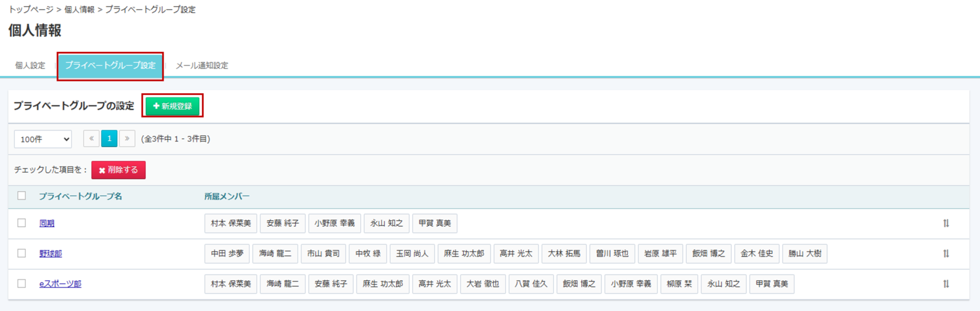Screen dimensions: 980x311
Task: Click 甲賀 真美 in the 同期 row
Action: 435,223
